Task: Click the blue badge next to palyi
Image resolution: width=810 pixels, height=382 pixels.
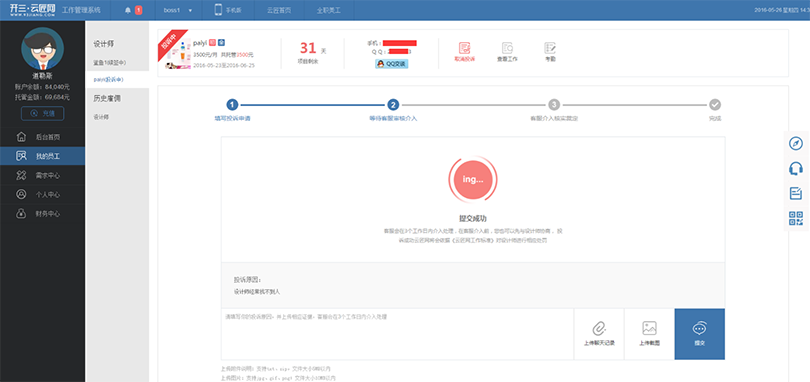Action: [x=221, y=43]
